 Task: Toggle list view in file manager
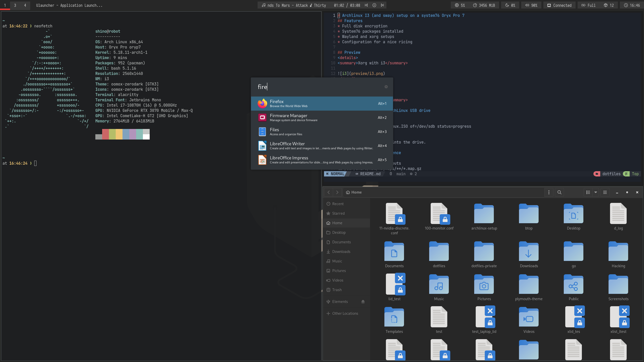coord(588,192)
